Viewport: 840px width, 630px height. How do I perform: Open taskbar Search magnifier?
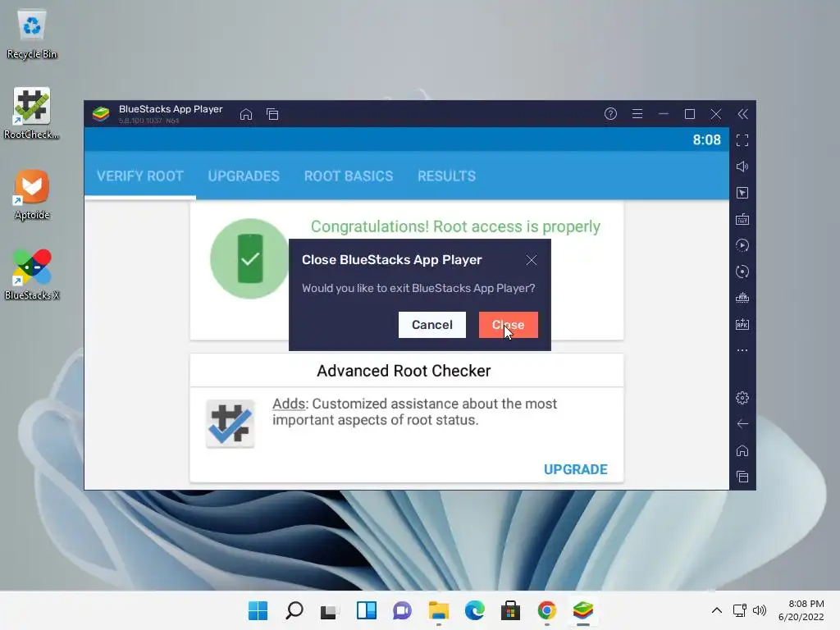click(294, 610)
